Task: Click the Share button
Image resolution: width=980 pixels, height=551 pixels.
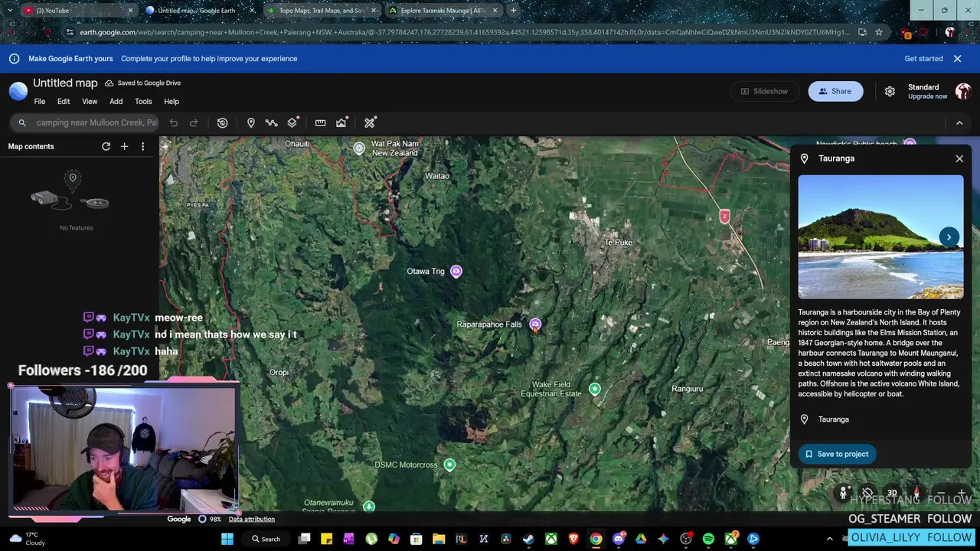Action: tap(835, 91)
